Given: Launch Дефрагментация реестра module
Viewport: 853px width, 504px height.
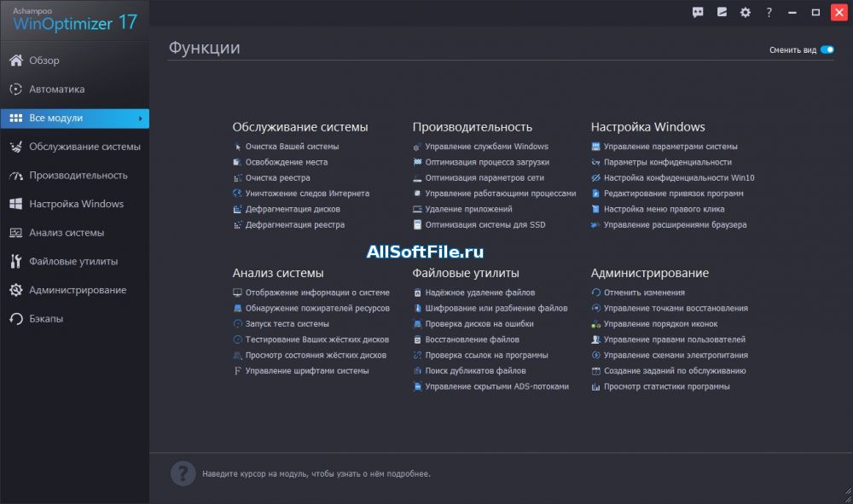Looking at the screenshot, I should click(x=294, y=224).
